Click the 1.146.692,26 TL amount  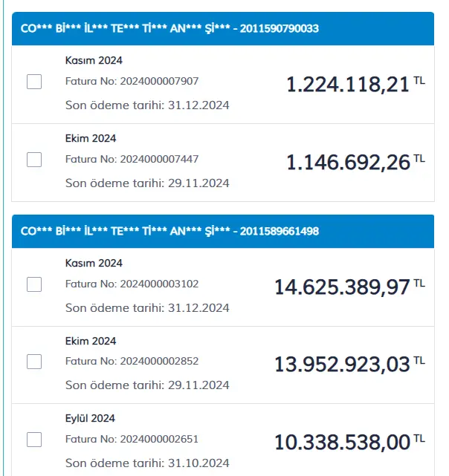(x=355, y=162)
